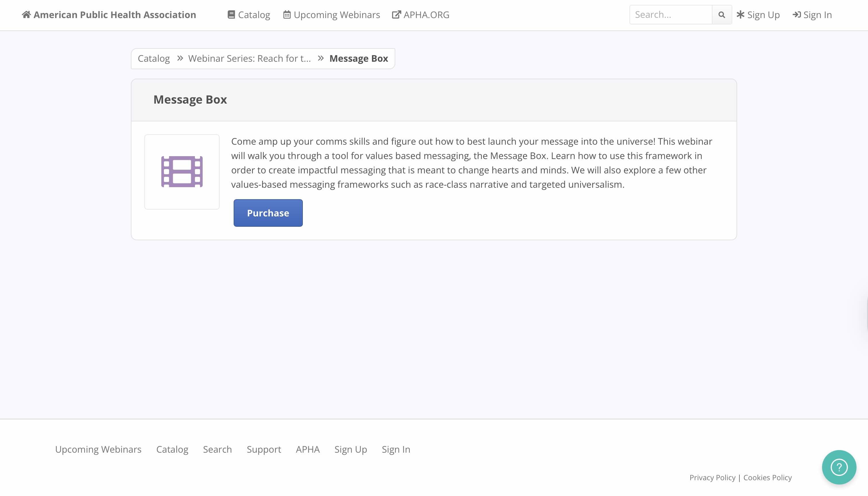Open Upcoming Webinars footer link
This screenshot has height=496, width=868.
tap(98, 449)
